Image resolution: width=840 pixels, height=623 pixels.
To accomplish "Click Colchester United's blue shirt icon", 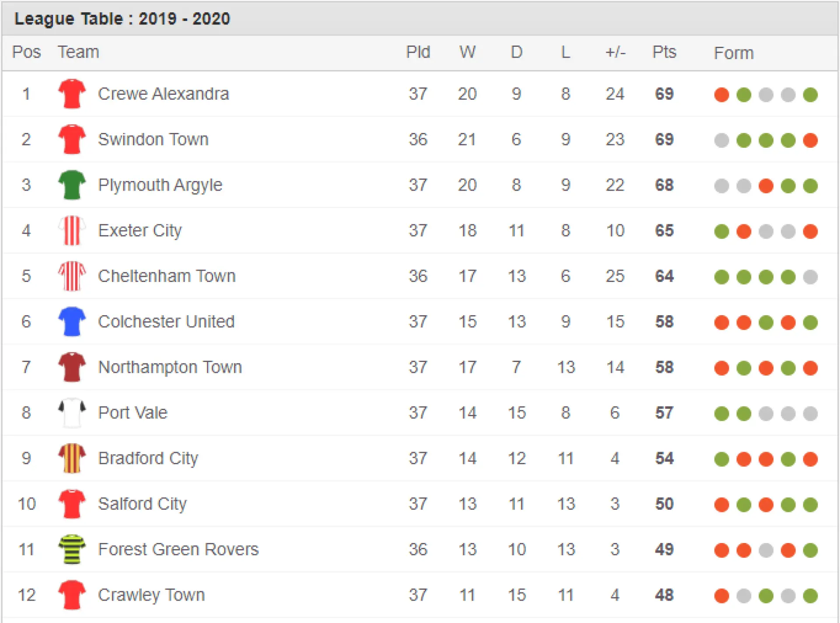I will coord(72,321).
